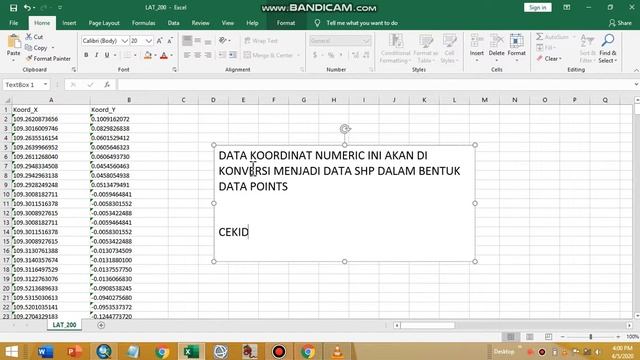This screenshot has height=360, width=640.
Task: Align text right in Alignment group
Action: coord(208,55)
